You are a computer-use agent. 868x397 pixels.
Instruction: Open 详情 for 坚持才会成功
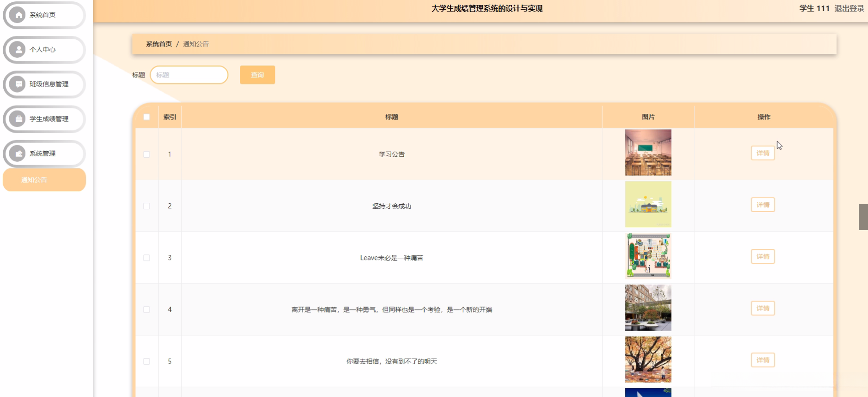[x=763, y=205]
